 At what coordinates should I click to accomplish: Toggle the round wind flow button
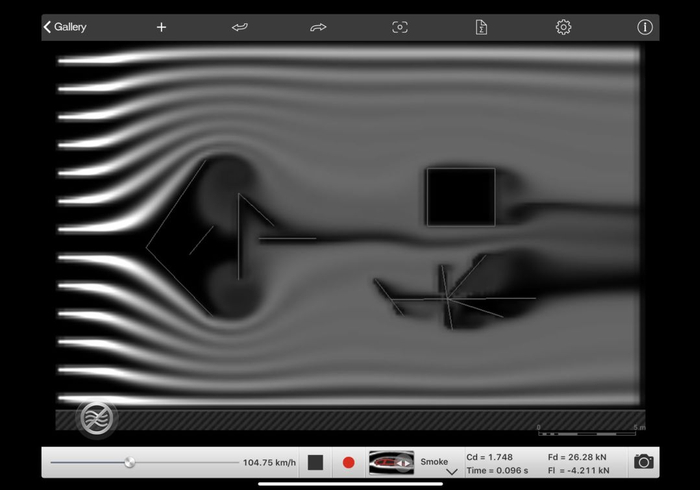tap(97, 418)
